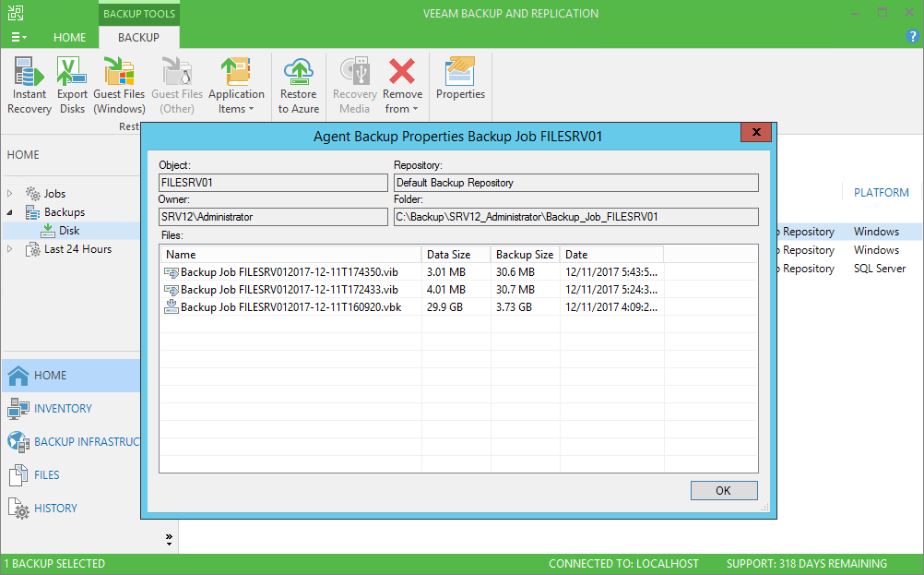924x575 pixels.
Task: Click the sidebar overflow chevron button
Action: [x=169, y=539]
